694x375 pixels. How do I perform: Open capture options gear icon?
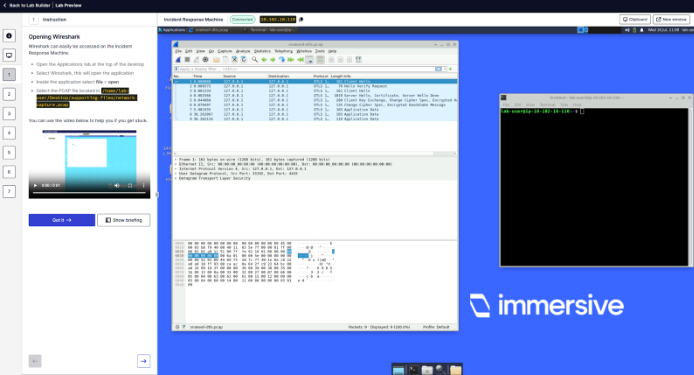(x=205, y=59)
